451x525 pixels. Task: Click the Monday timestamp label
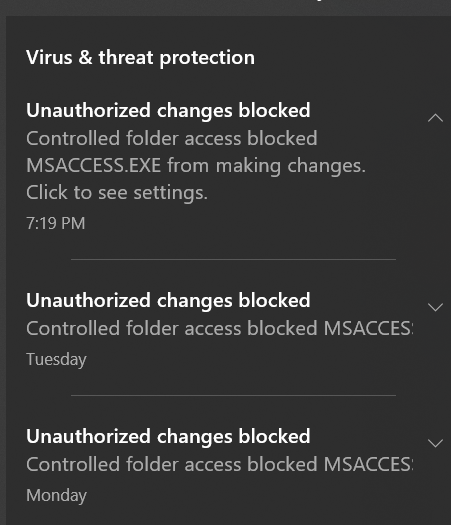point(56,496)
